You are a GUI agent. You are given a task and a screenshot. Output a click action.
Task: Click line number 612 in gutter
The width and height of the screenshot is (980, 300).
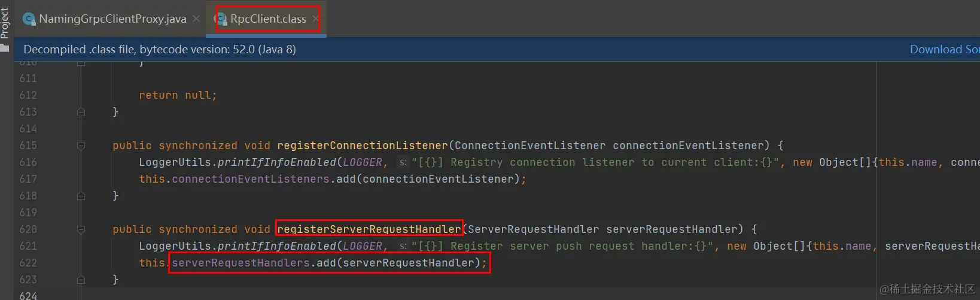click(x=28, y=95)
